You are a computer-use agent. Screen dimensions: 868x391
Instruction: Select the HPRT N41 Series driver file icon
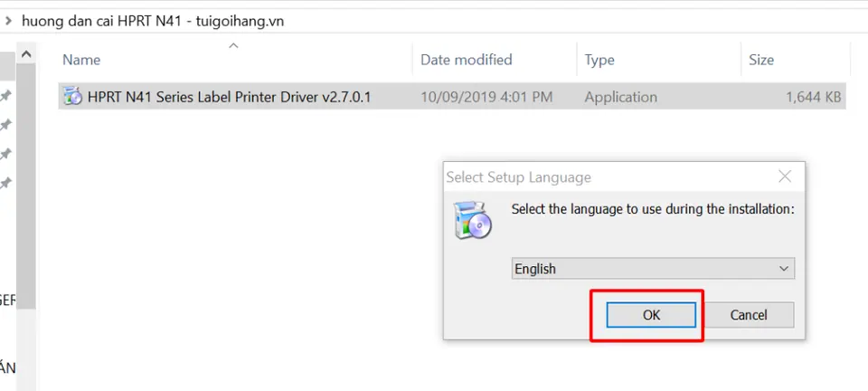coord(72,97)
